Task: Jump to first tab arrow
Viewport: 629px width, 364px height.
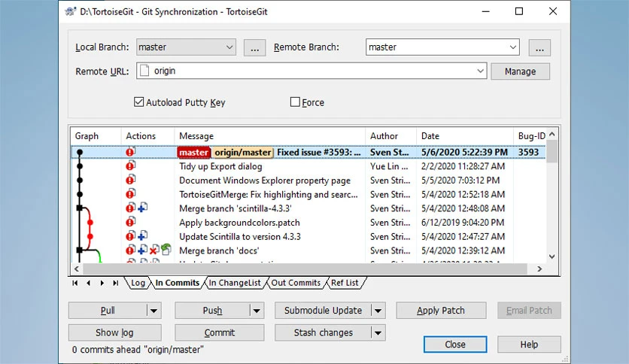Action: coord(75,283)
